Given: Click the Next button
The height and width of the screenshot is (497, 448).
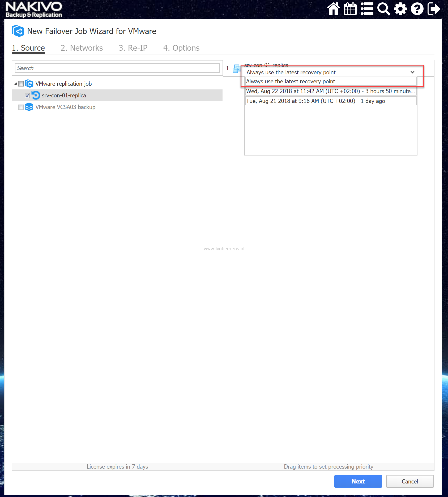Looking at the screenshot, I should coord(358,481).
